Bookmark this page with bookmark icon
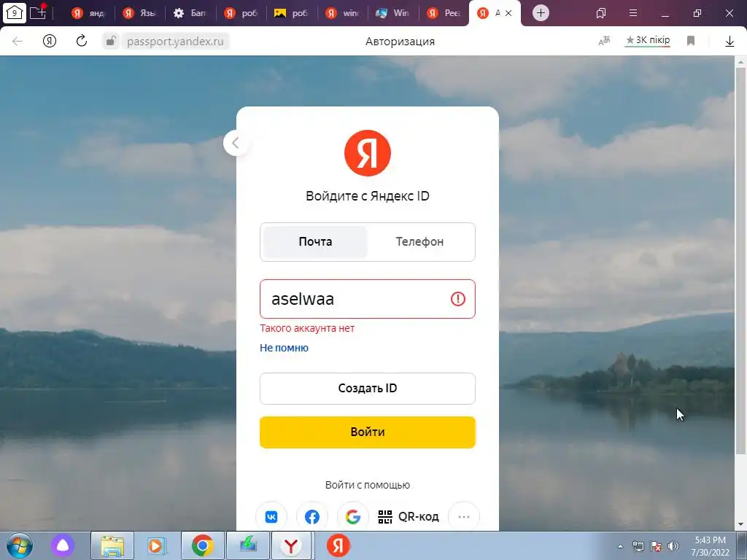 [691, 41]
